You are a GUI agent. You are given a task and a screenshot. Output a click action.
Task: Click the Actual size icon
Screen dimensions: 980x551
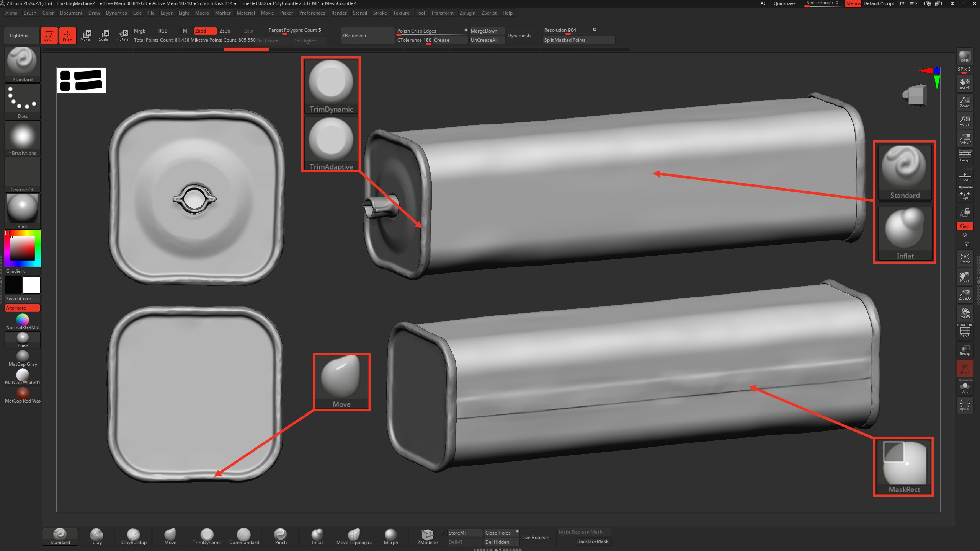click(x=965, y=120)
